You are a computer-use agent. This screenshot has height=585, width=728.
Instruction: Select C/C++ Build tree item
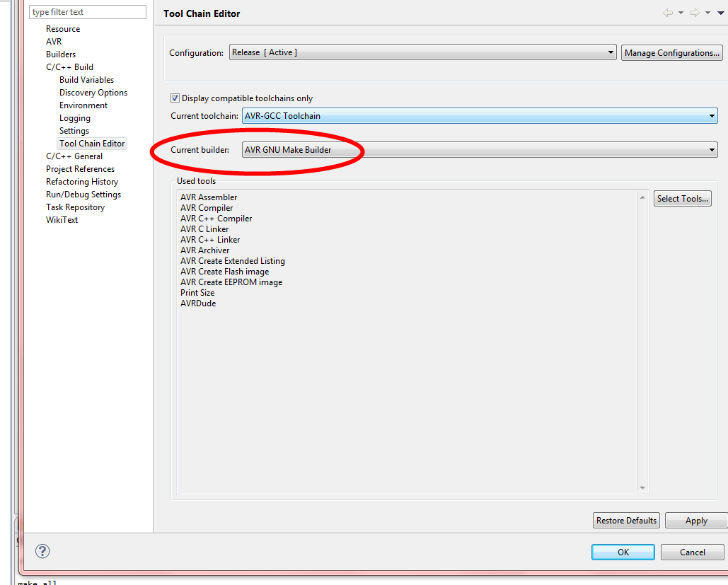coord(69,67)
